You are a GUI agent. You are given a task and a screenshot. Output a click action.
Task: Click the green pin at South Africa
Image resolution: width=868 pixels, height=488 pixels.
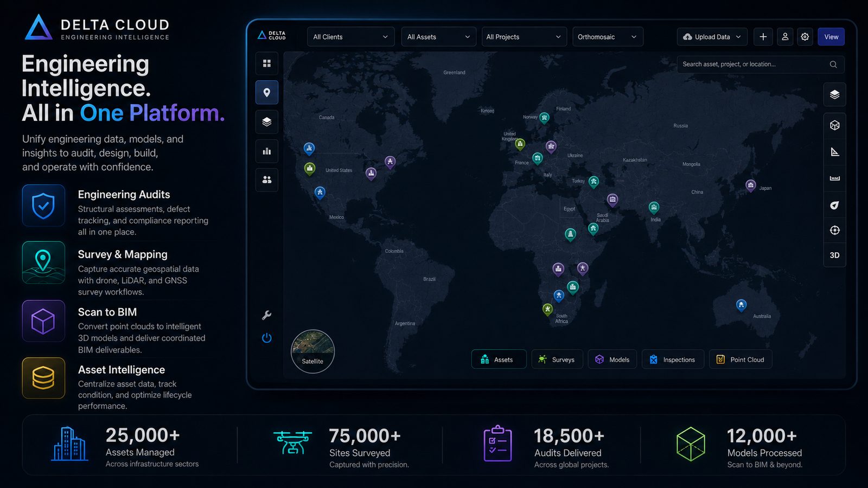547,309
